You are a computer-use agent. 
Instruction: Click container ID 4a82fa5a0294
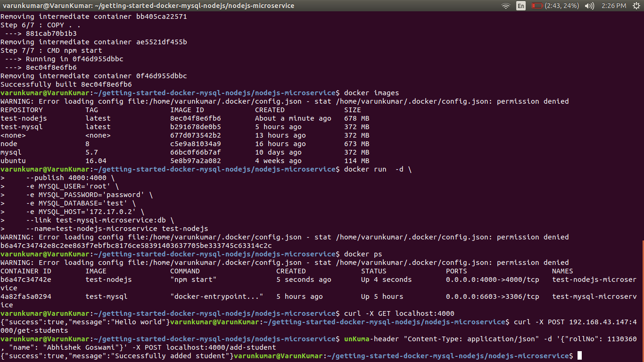[26, 296]
